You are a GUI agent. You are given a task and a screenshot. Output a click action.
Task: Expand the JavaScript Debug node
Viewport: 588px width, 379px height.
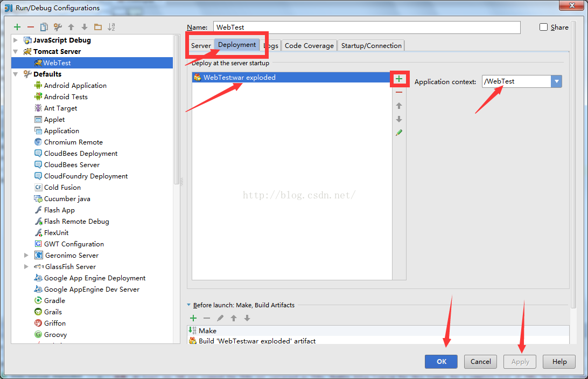(16, 40)
